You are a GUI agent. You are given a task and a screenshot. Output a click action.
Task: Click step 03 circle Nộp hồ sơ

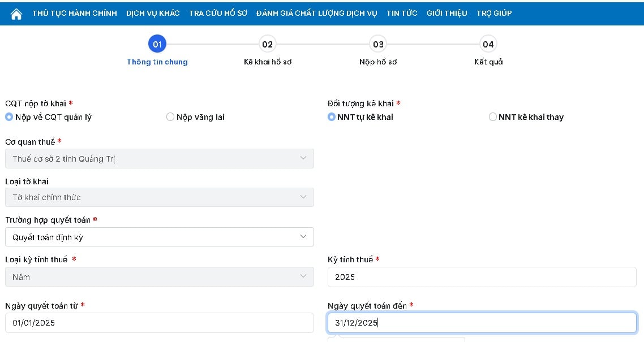point(378,44)
